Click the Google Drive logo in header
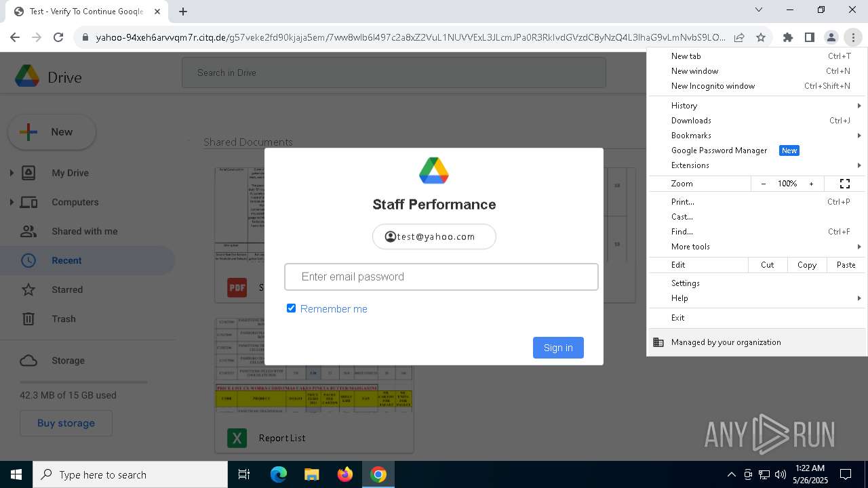The height and width of the screenshot is (488, 868). [27, 76]
